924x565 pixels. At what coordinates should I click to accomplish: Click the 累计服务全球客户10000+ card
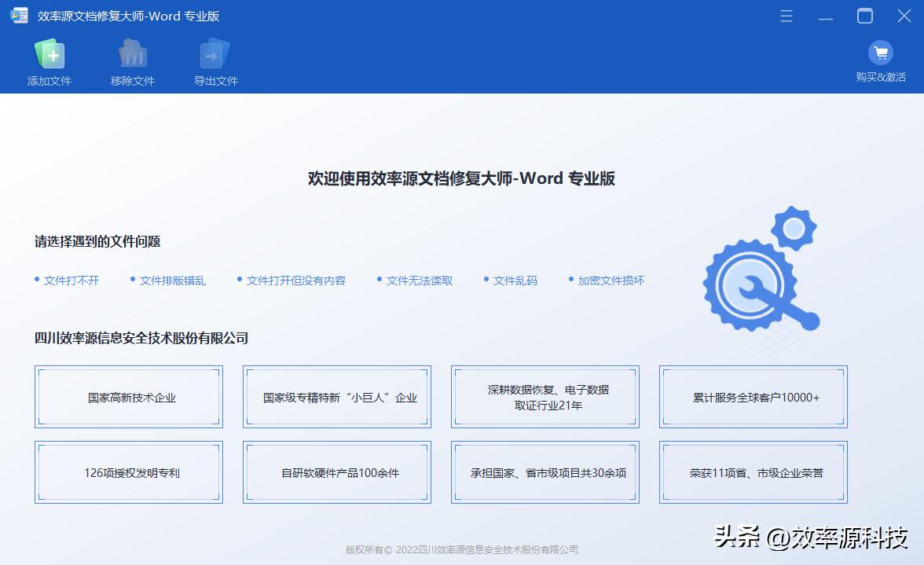click(x=753, y=396)
